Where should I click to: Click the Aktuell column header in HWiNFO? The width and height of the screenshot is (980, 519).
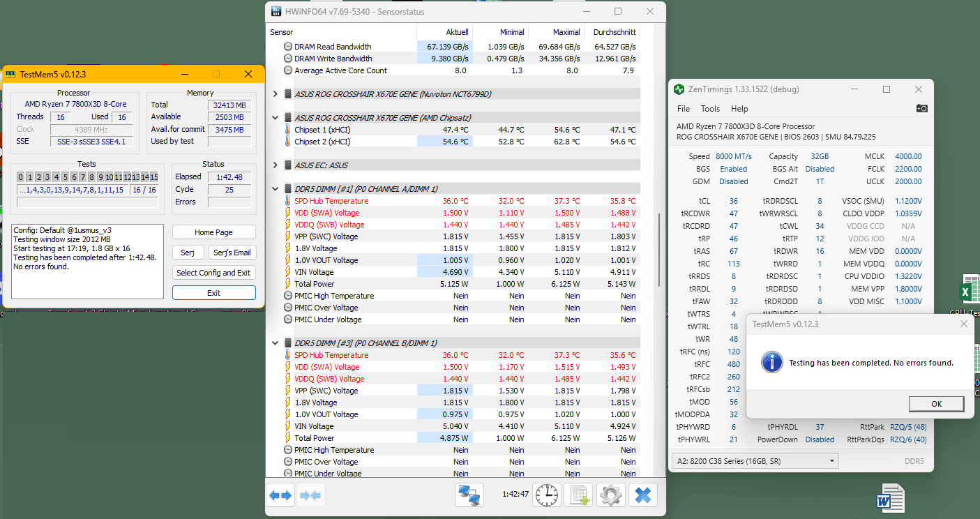(x=444, y=32)
